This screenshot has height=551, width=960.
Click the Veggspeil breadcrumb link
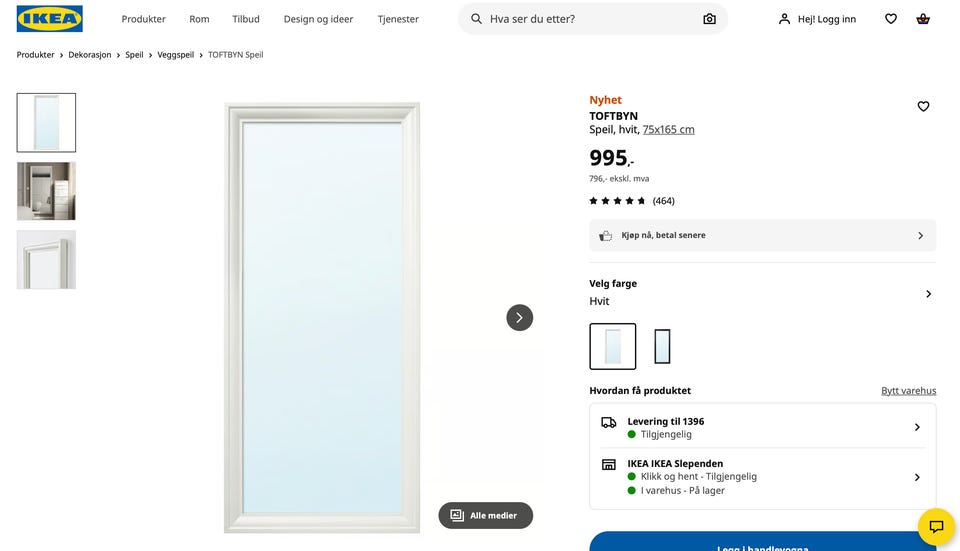(176, 54)
